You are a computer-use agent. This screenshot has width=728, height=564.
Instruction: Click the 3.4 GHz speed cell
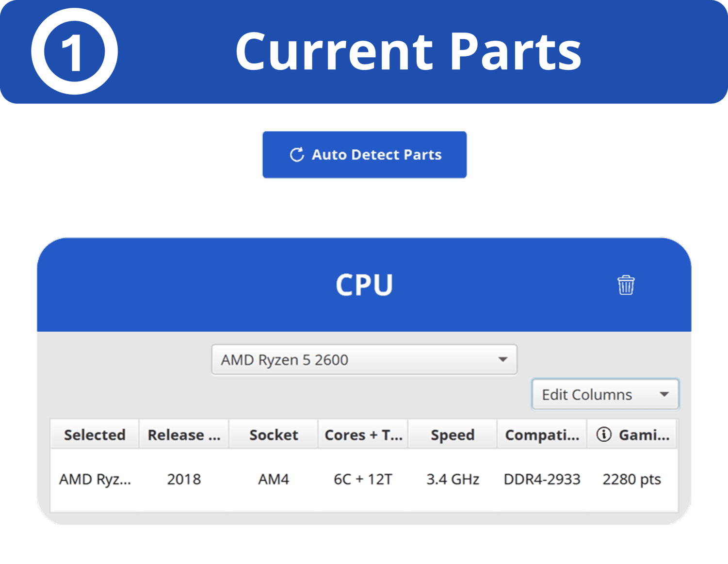[453, 479]
